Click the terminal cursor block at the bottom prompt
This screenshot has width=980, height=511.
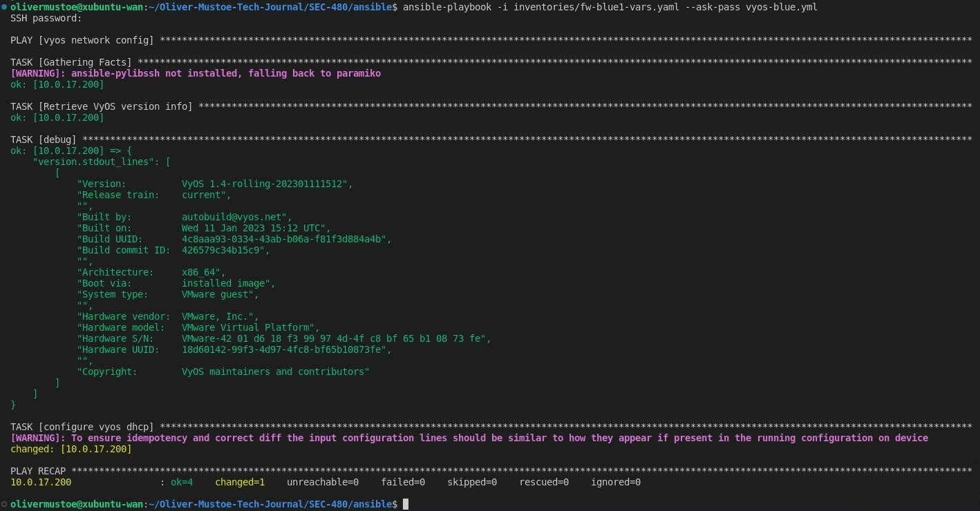[406, 504]
